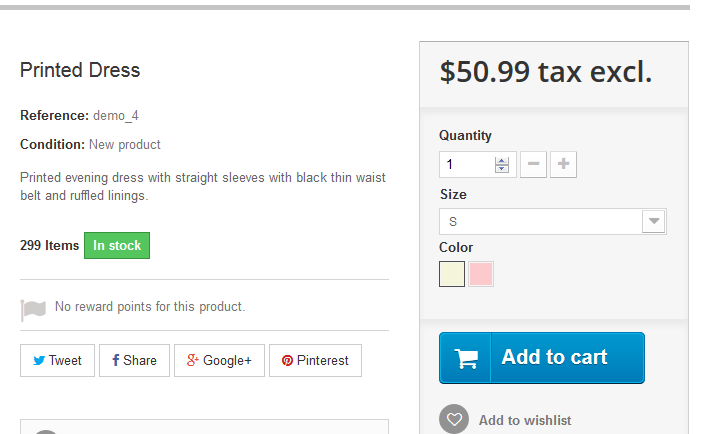Click the wishlist heart icon
Image resolution: width=706 pixels, height=434 pixels.
454,420
